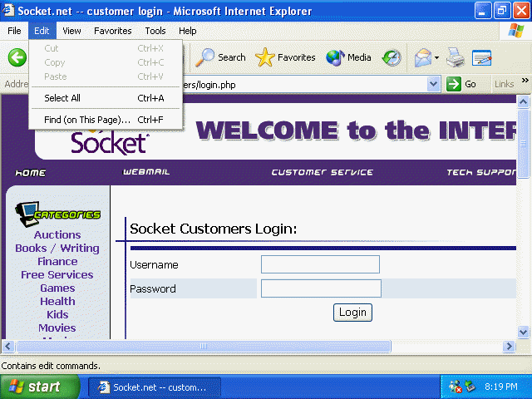
Task: Open the Media toolbar button
Action: point(348,57)
